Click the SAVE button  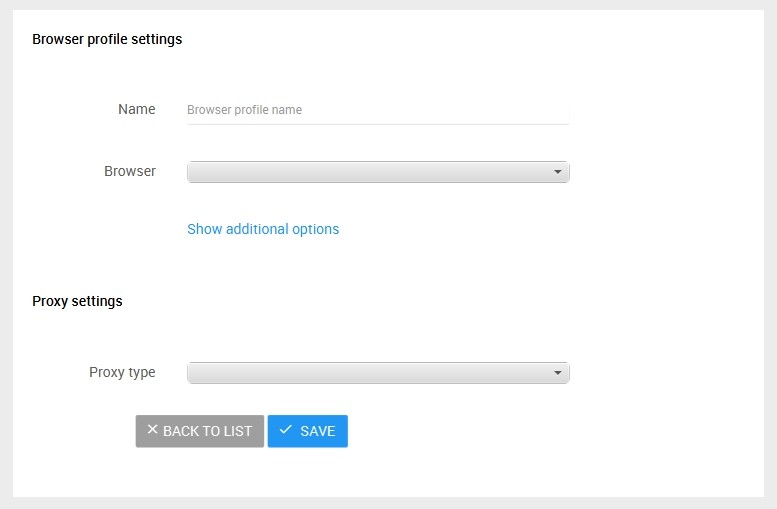[x=308, y=431]
